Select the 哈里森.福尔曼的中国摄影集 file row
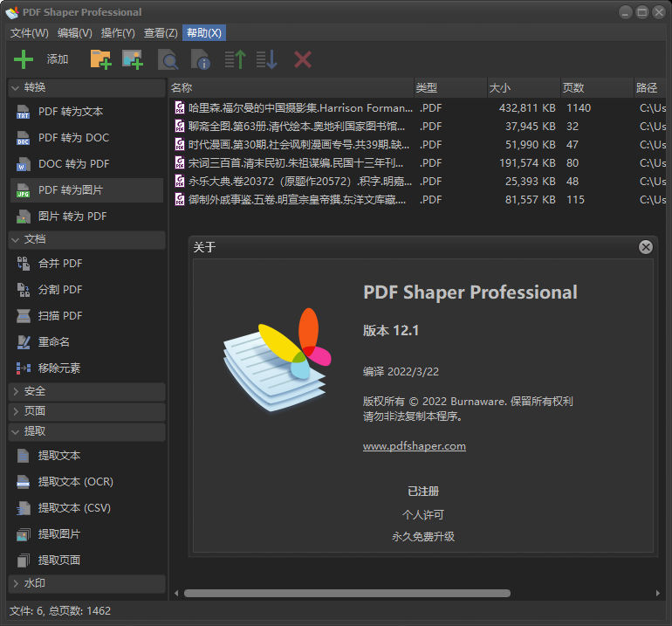Screen dimensions: 672x626 point(418,108)
